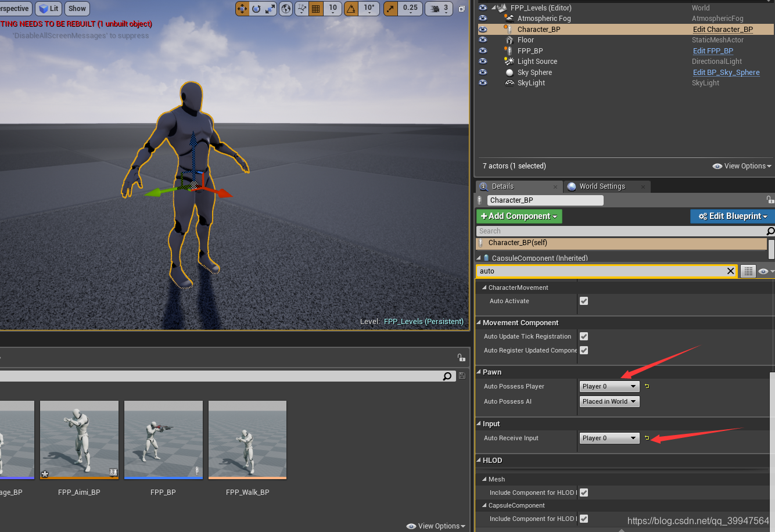Uncheck Auto Update Tick Registration
This screenshot has height=532, width=775.
[584, 336]
